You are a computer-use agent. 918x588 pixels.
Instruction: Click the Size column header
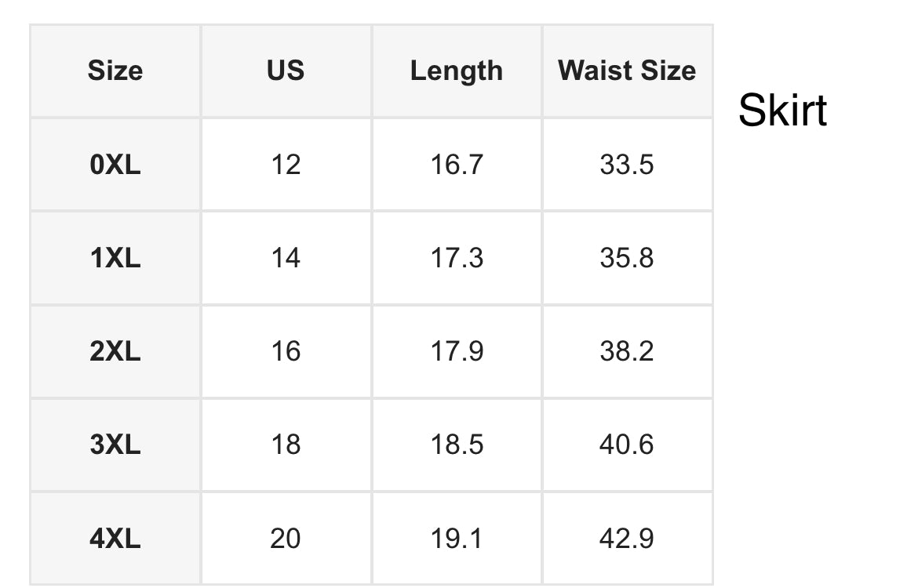pyautogui.click(x=115, y=71)
